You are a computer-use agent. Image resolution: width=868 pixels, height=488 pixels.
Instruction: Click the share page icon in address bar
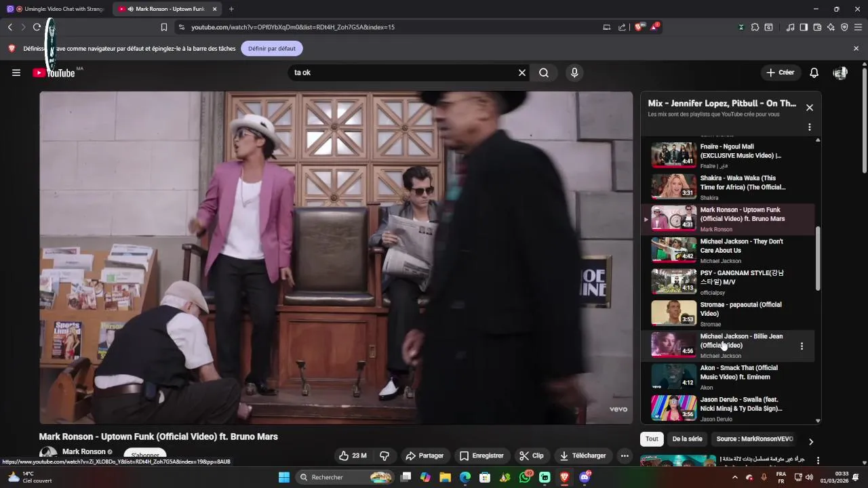[622, 27]
